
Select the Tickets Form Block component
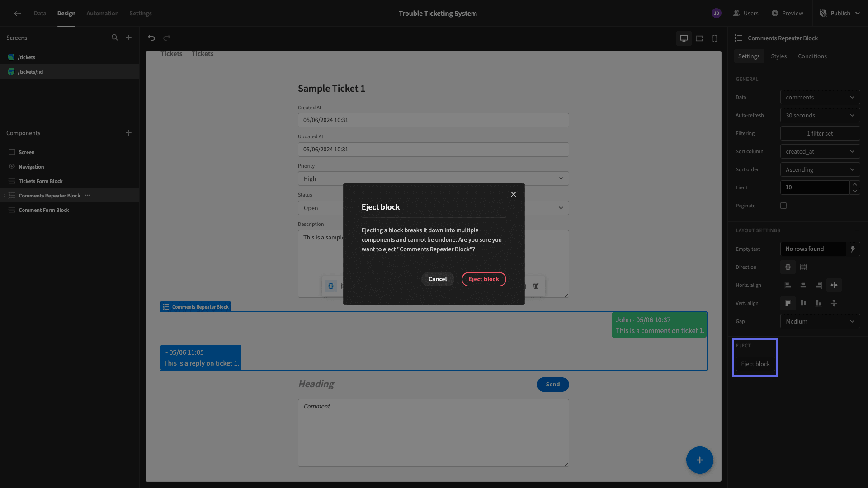click(70, 181)
